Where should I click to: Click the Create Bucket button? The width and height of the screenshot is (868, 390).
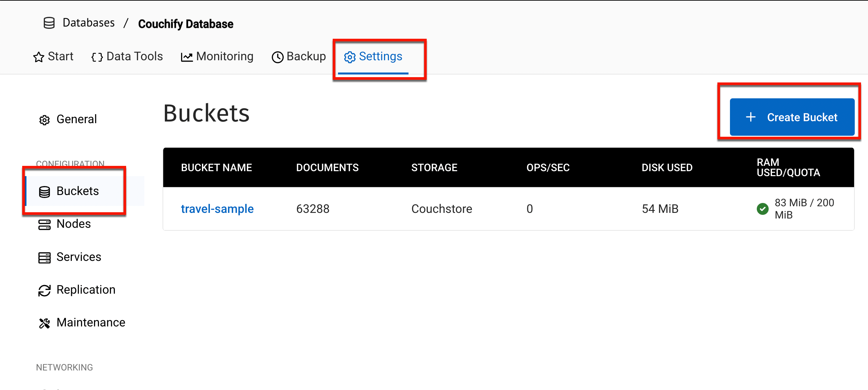click(792, 117)
